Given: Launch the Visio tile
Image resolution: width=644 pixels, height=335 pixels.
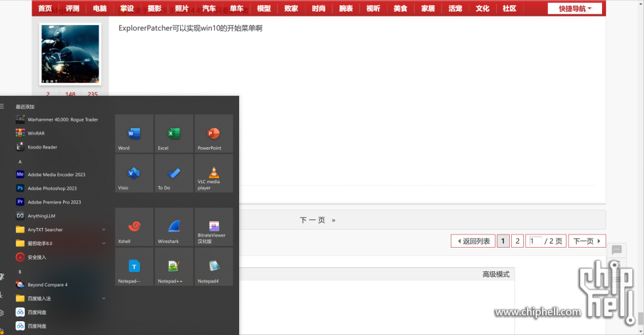Looking at the screenshot, I should 134,173.
